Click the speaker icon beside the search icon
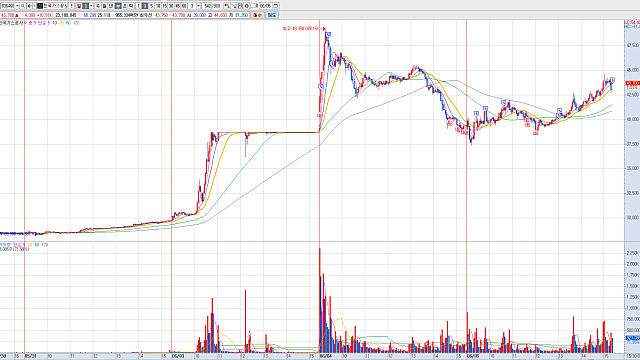This screenshot has height=360, width=640. (x=29, y=6)
